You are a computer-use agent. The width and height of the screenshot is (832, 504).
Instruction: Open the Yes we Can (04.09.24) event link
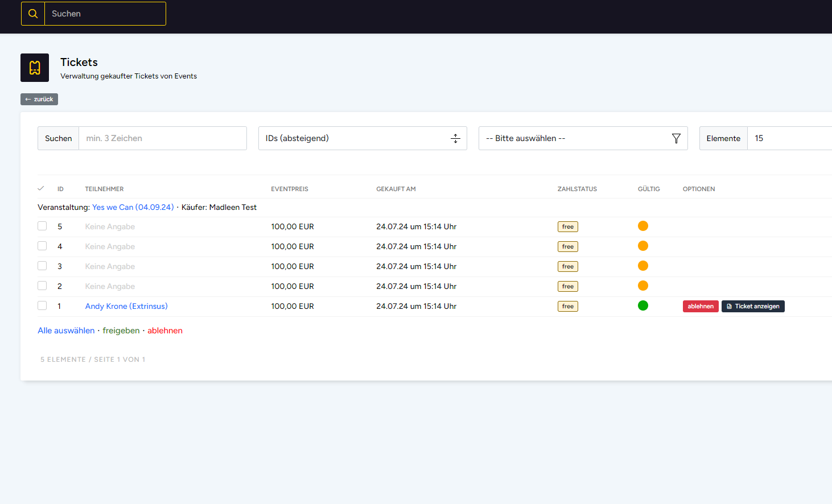click(x=133, y=208)
